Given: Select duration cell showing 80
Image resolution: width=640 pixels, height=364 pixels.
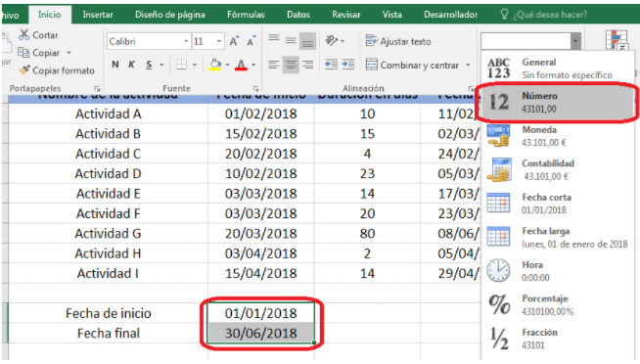Looking at the screenshot, I should [x=367, y=234].
